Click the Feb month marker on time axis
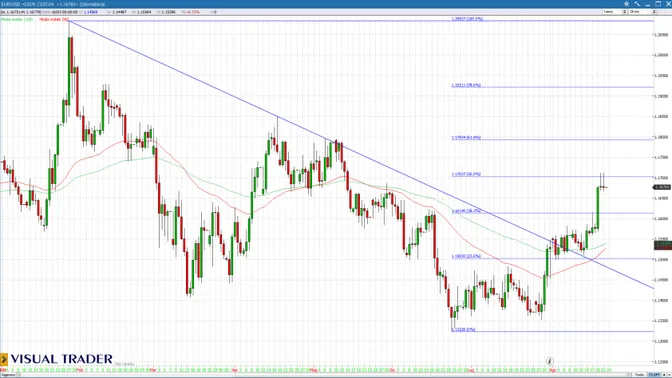The image size is (672, 378). (79, 369)
